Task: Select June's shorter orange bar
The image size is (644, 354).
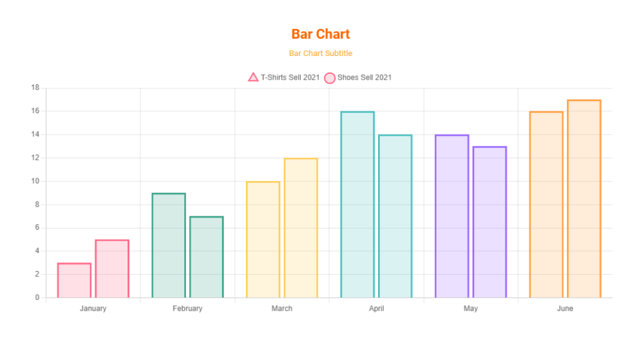Action: (546, 205)
